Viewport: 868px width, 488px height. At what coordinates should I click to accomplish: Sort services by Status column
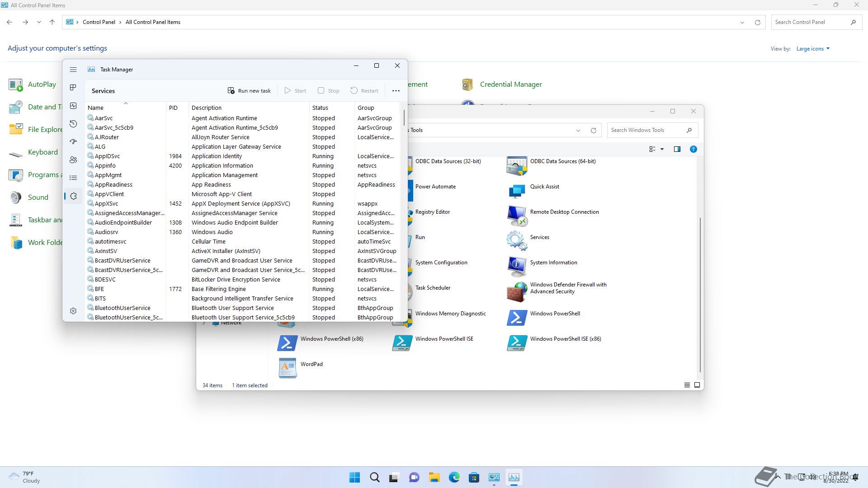click(332, 108)
